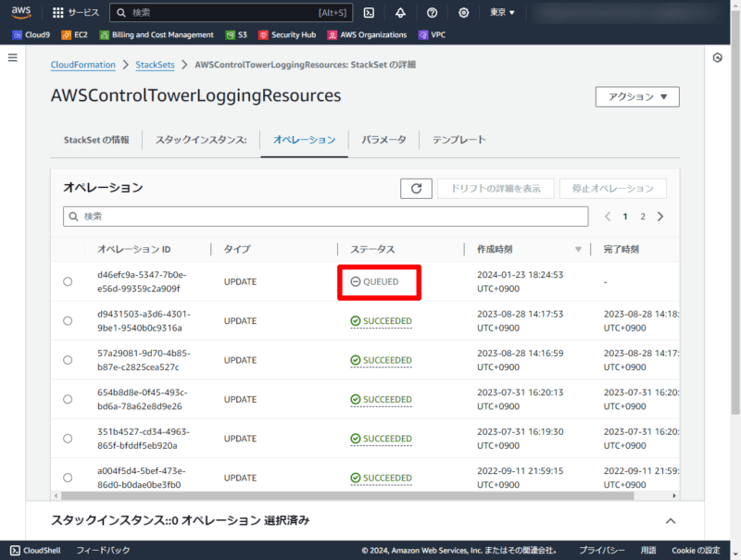Click the horizontal table scrollbar
The width and height of the screenshot is (741, 560).
click(347, 496)
